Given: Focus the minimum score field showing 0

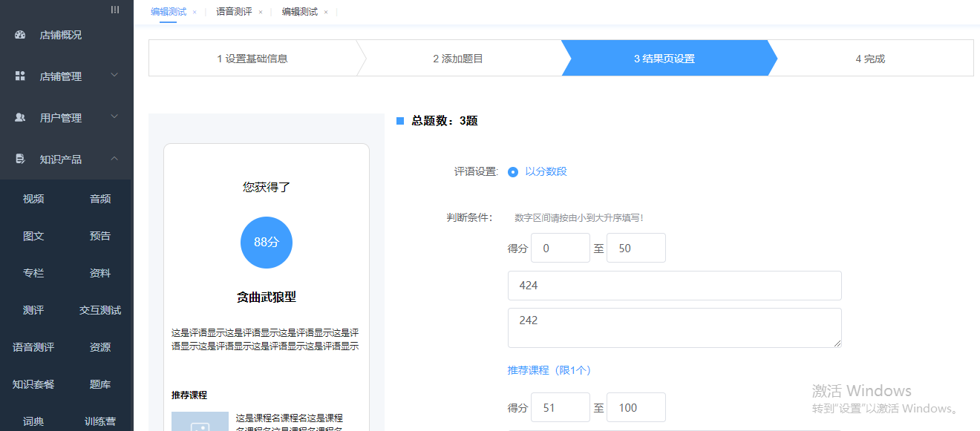Looking at the screenshot, I should 561,249.
